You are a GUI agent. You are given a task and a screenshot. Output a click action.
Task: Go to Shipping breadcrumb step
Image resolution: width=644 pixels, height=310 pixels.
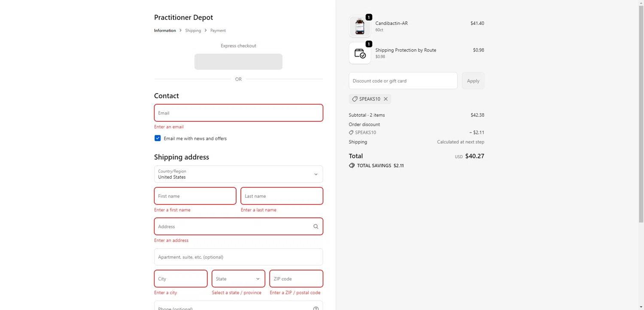click(193, 30)
